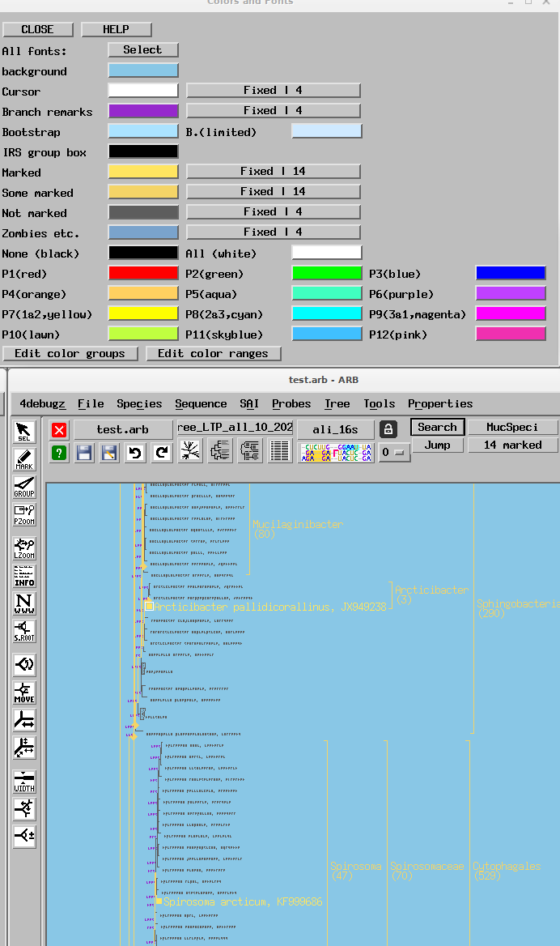Screen dimensions: 560x946
Task: Click the 14 marked button
Action: 513,445
